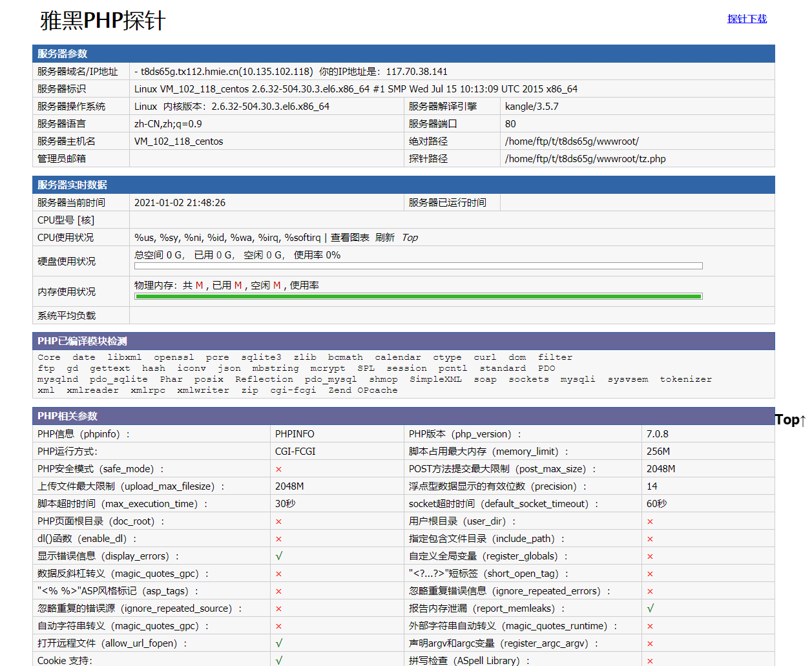Click the report_memleaks green check mark

651,609
